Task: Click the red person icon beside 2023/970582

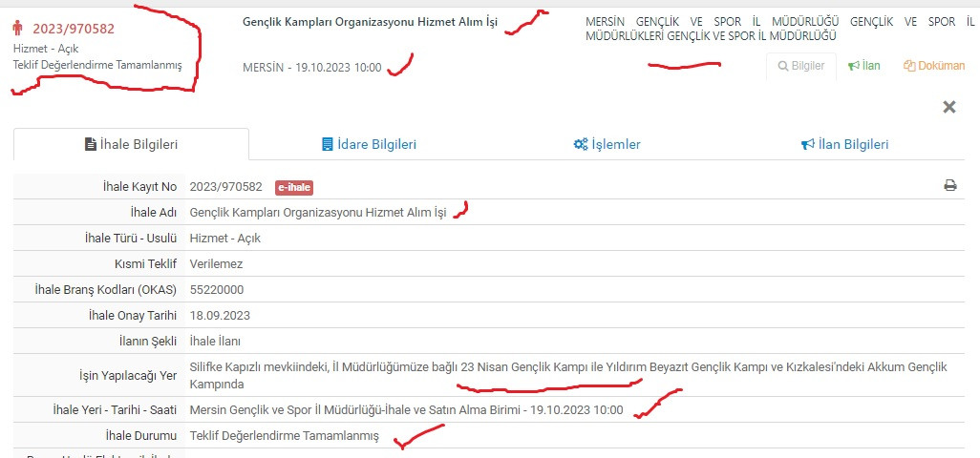Action: tap(17, 28)
